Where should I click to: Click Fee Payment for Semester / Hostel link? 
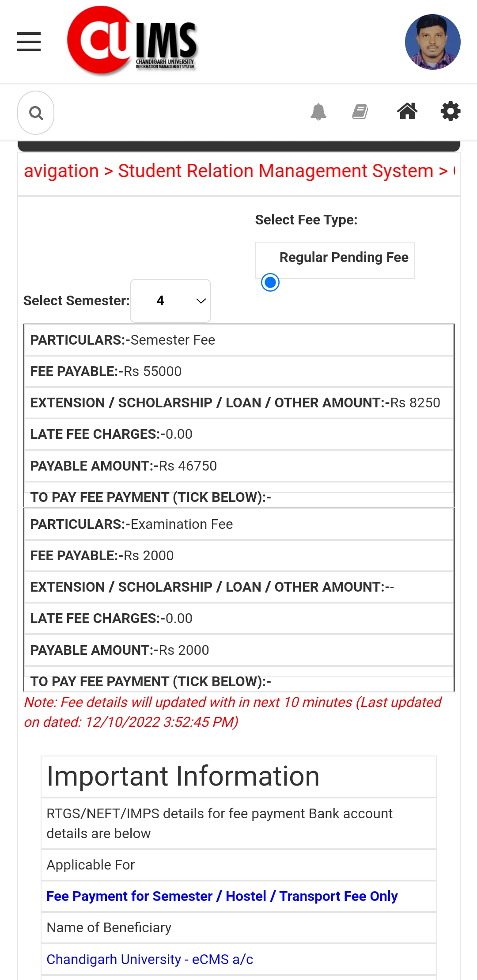(x=222, y=896)
